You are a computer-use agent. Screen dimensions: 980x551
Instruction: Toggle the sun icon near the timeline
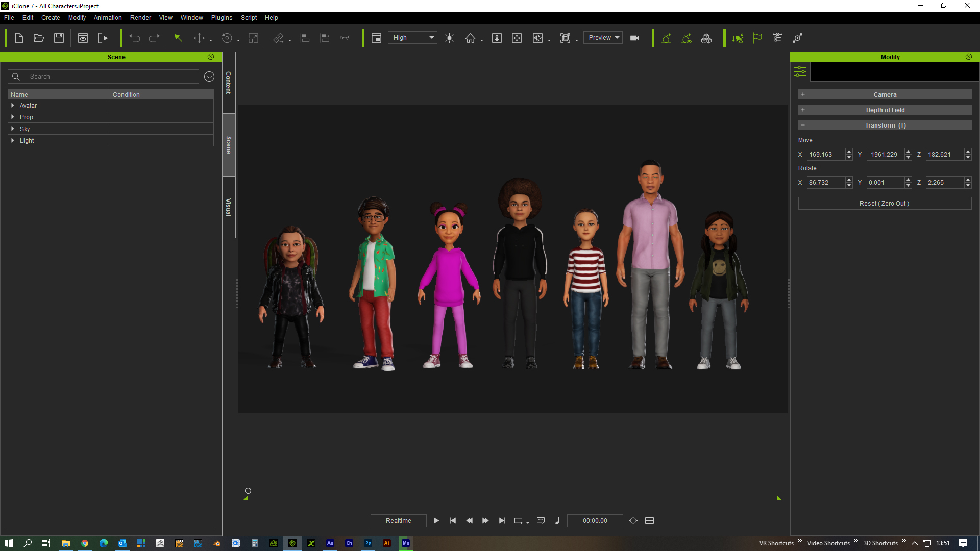pos(633,520)
